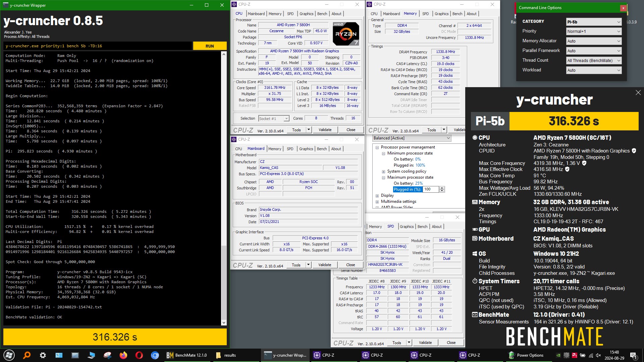Open Graphics tab in CPU-Z CPU window

(306, 14)
